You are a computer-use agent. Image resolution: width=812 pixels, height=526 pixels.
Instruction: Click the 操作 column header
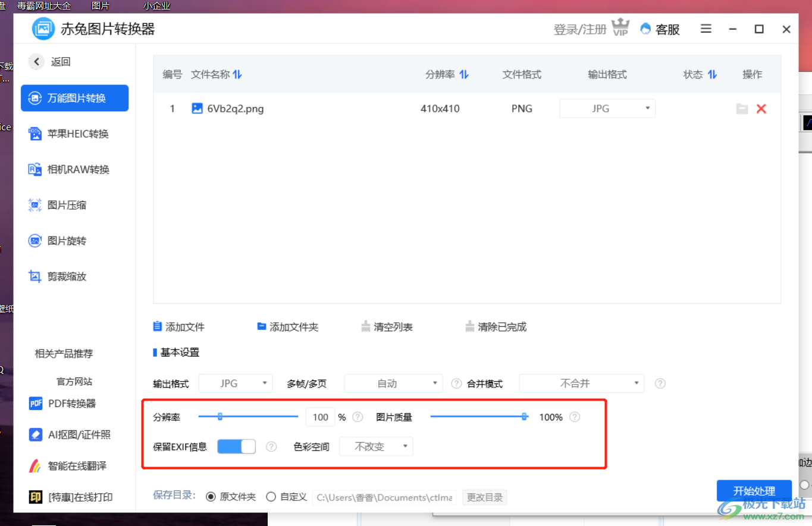click(x=753, y=74)
